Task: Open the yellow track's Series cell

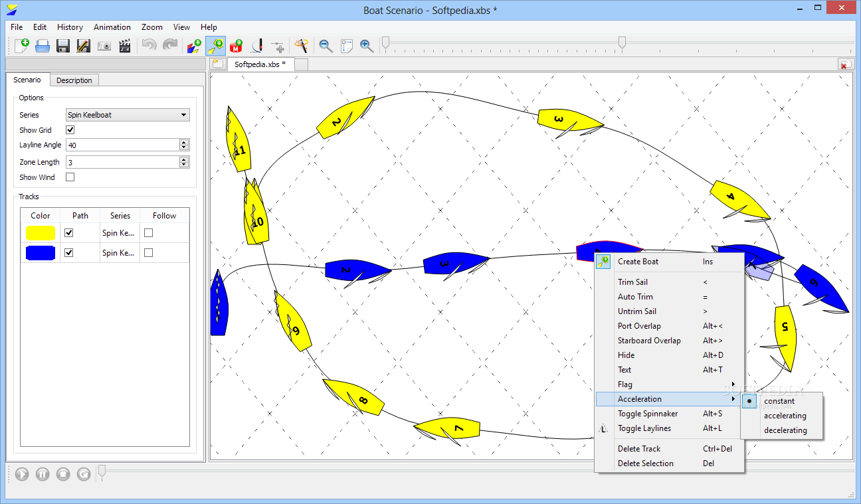Action: [120, 233]
